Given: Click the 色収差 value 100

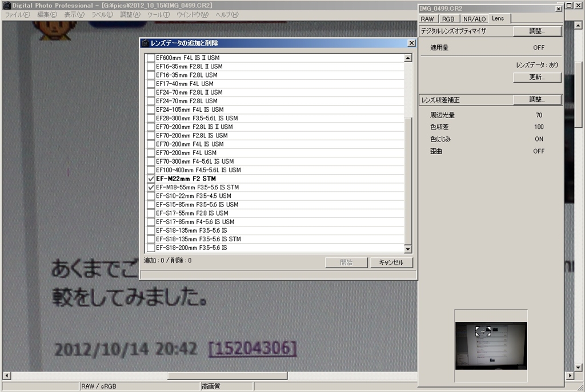Looking at the screenshot, I should click(x=539, y=127).
